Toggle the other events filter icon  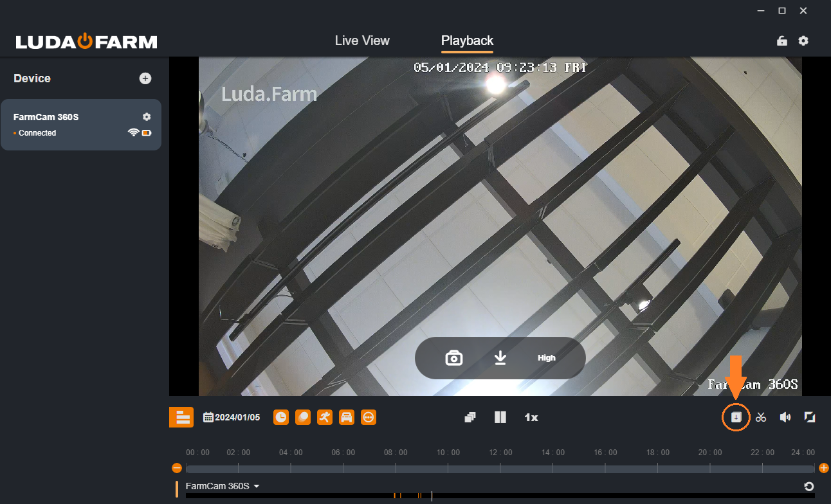tap(369, 417)
